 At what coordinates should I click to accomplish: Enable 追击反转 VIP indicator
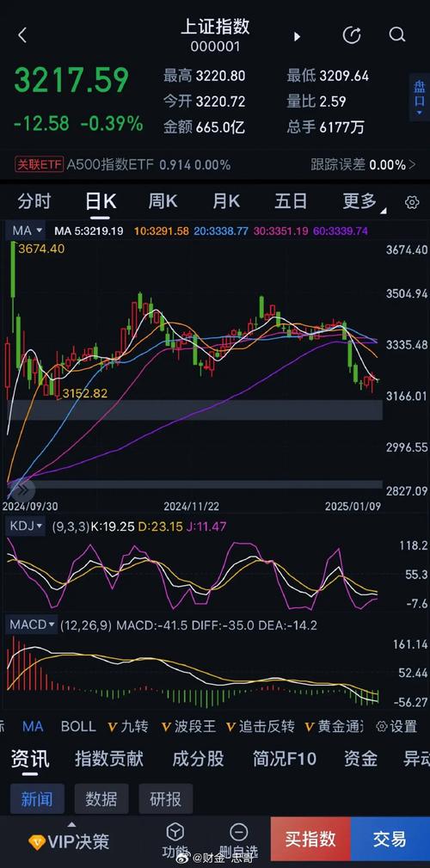(261, 726)
